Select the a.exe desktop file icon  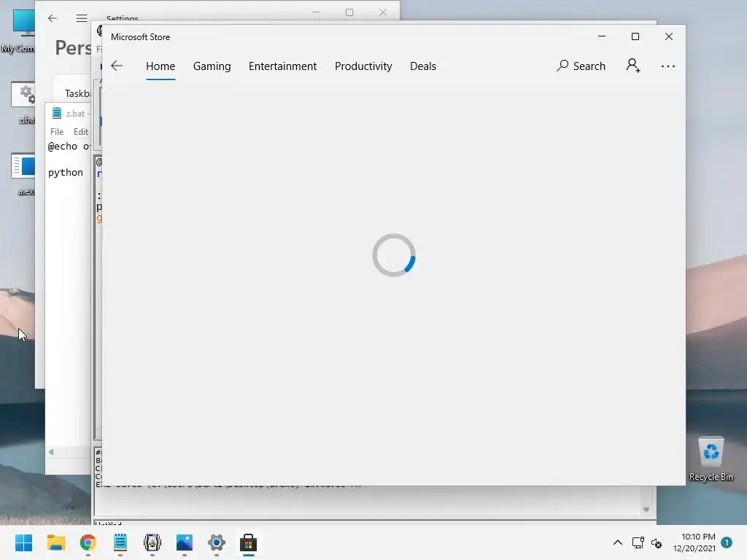click(x=23, y=174)
